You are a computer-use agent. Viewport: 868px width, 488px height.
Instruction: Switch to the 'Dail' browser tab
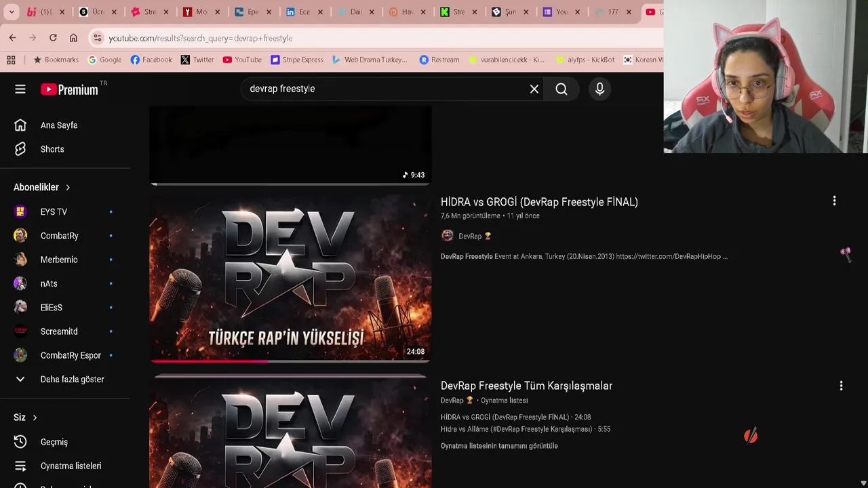click(x=355, y=12)
